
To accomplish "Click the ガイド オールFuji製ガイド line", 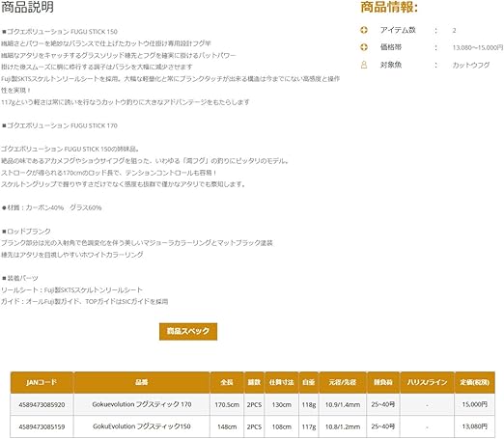I will click(x=84, y=302).
